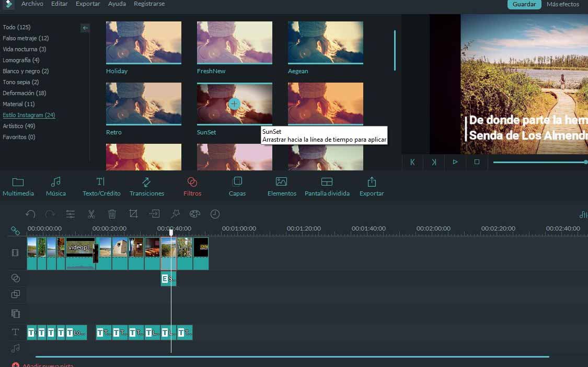This screenshot has width=588, height=367.
Task: Delete the selected clip using the trash icon
Action: (x=111, y=214)
